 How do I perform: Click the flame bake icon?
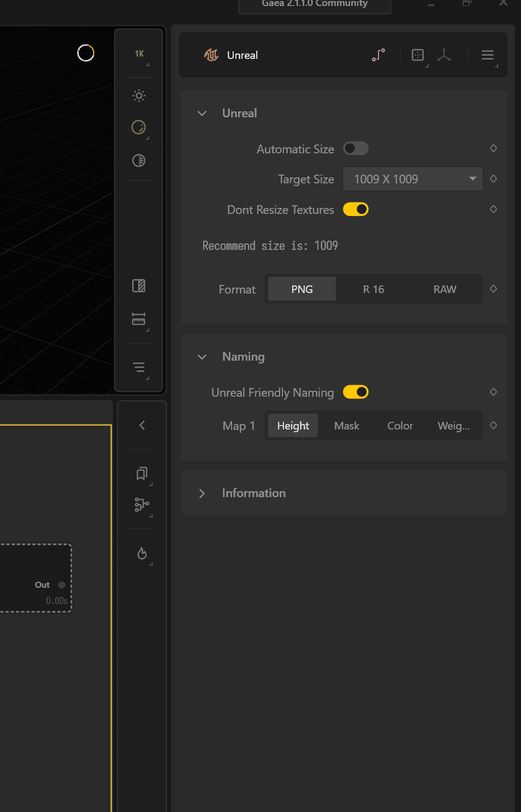pyautogui.click(x=142, y=553)
